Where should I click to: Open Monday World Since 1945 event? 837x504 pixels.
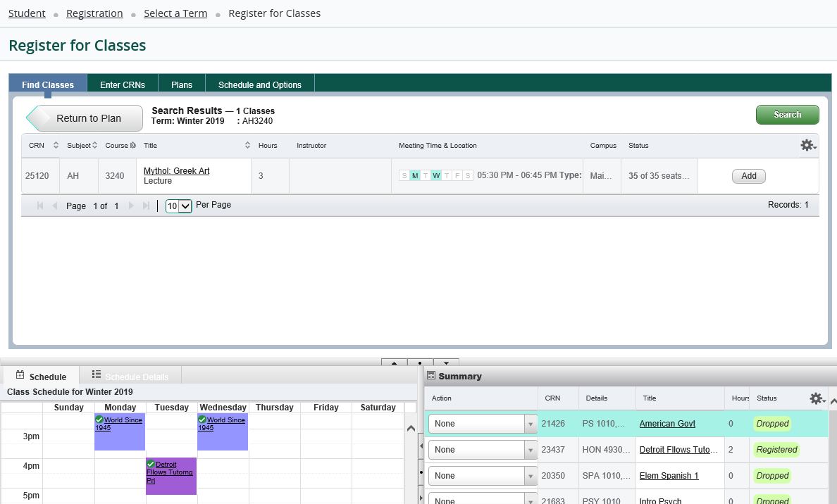pyautogui.click(x=120, y=431)
